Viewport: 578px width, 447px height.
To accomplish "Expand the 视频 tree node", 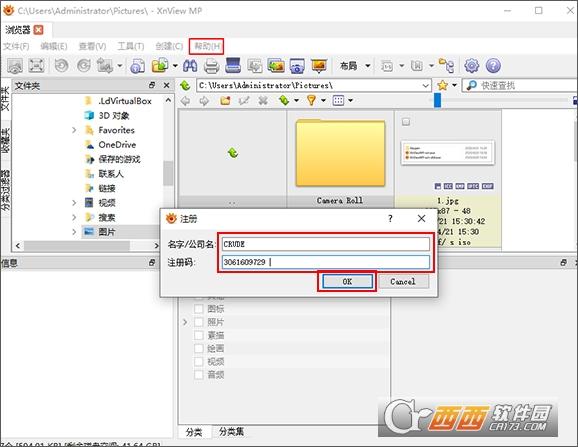I will (74, 203).
